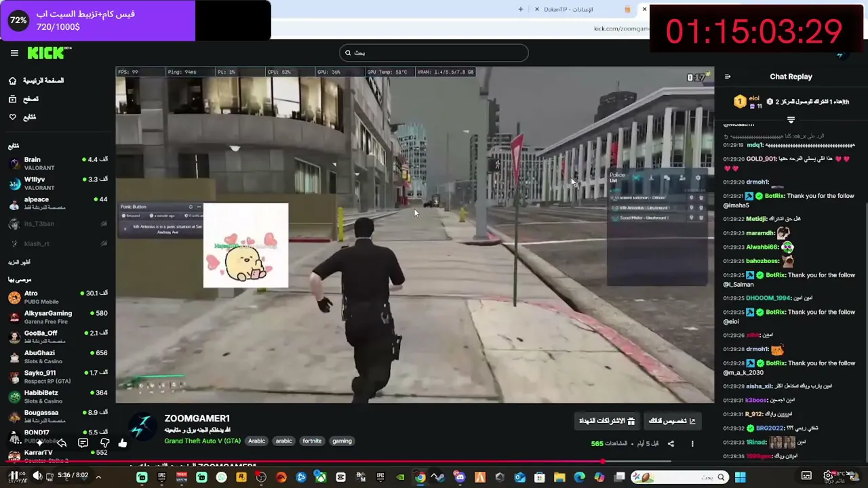Open File Explorer from the taskbar

pyautogui.click(x=559, y=477)
